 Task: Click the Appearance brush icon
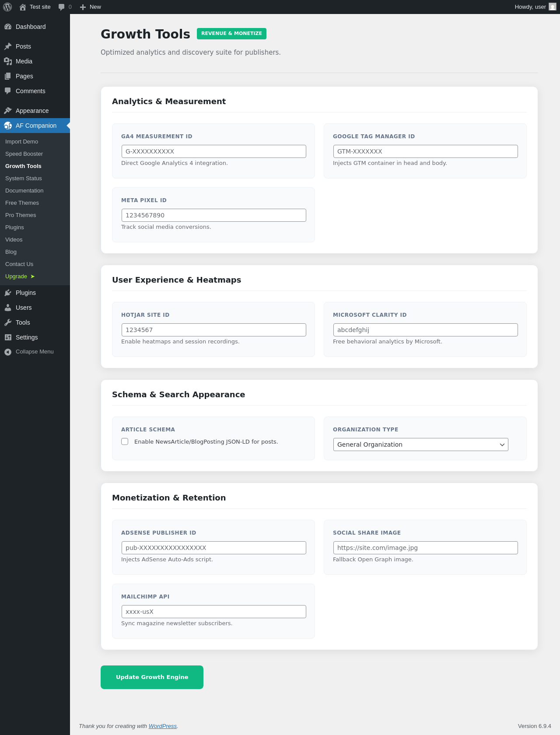(x=8, y=111)
